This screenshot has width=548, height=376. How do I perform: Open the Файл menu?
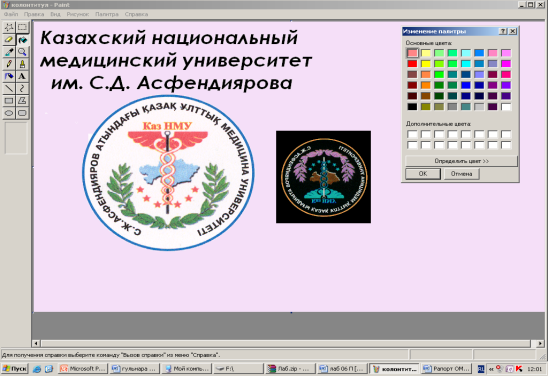coord(11,14)
